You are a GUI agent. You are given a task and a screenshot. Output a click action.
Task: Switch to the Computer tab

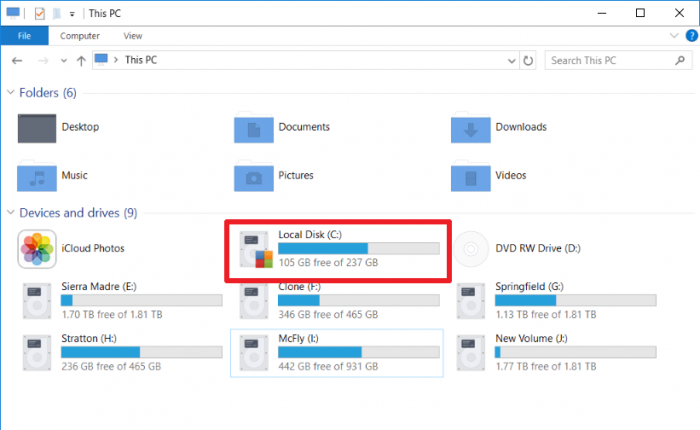tap(80, 36)
